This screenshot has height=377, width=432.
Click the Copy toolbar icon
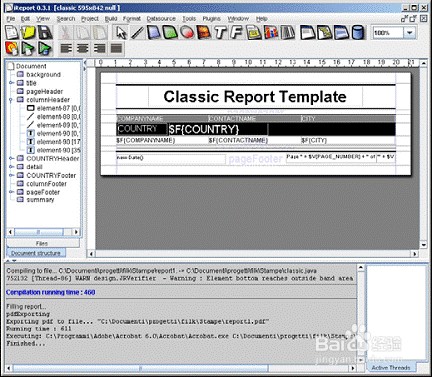click(83, 33)
